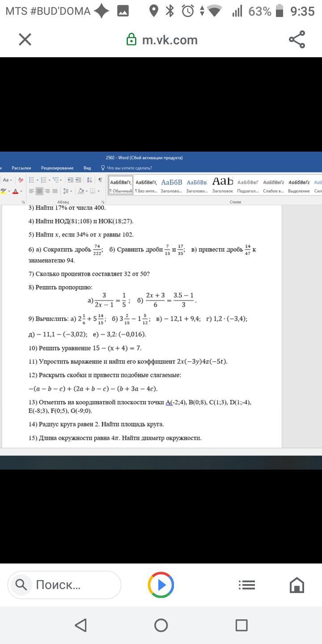Open the Change Case dropdown arrow
This screenshot has width=322, height=644.
(x=11, y=180)
